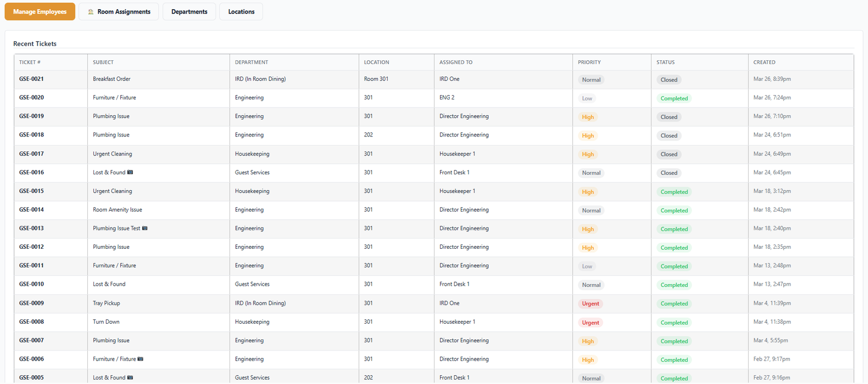Click the Closed status badge on GSE-0019
The width and height of the screenshot is (868, 384).
tap(668, 117)
